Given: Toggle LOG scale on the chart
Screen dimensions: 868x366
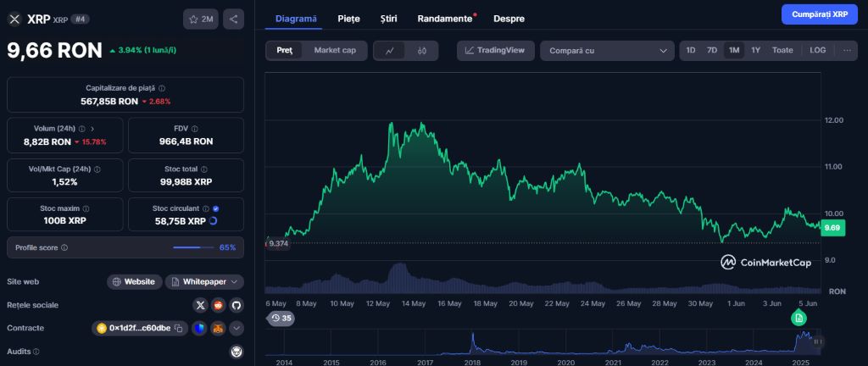Looking at the screenshot, I should [x=817, y=51].
